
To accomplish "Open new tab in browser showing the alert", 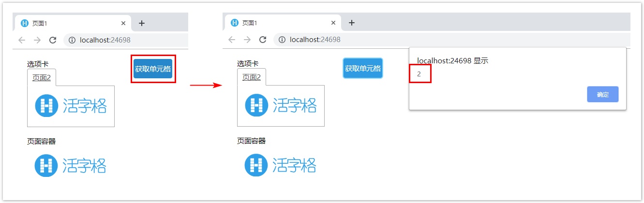I will tap(352, 23).
